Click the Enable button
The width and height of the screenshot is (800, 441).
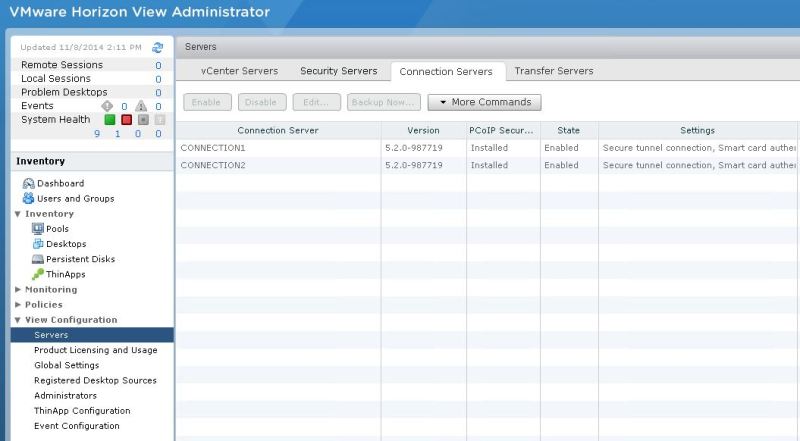(x=207, y=102)
